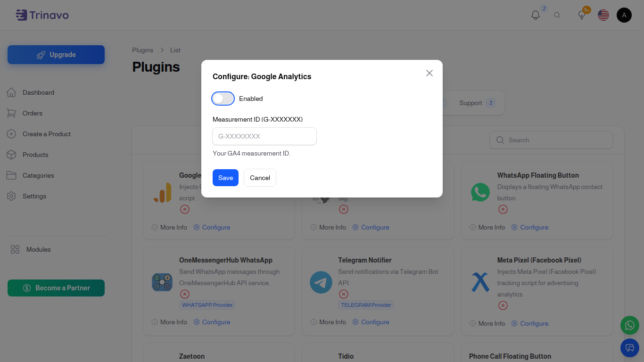Toggle the Enabled switch for Google Analytics
Screen dimensions: 644x362
point(223,99)
